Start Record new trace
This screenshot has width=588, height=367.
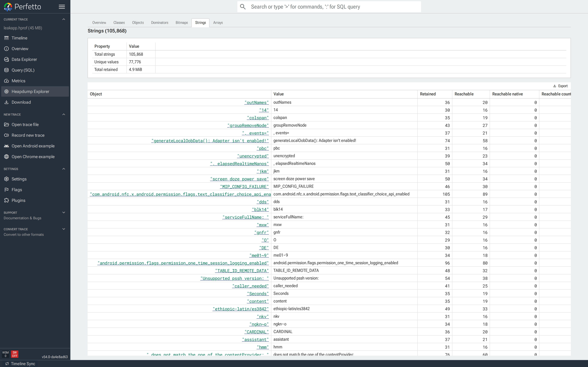pyautogui.click(x=28, y=135)
